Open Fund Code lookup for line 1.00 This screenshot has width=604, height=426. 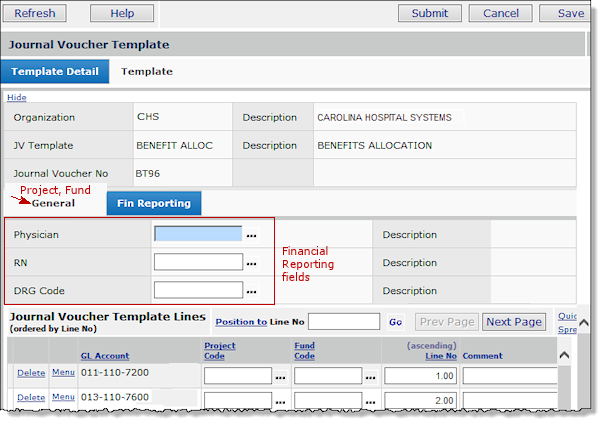pos(371,377)
